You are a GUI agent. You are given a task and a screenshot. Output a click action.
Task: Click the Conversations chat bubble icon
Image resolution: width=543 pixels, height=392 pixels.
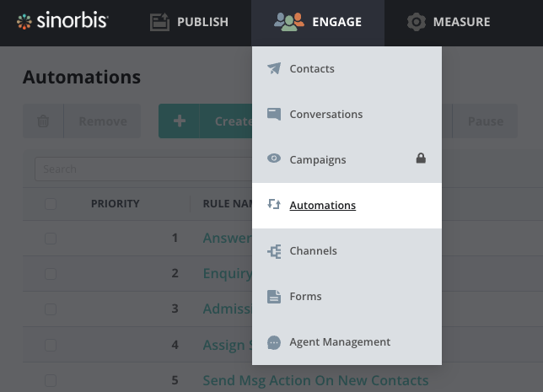pos(273,115)
